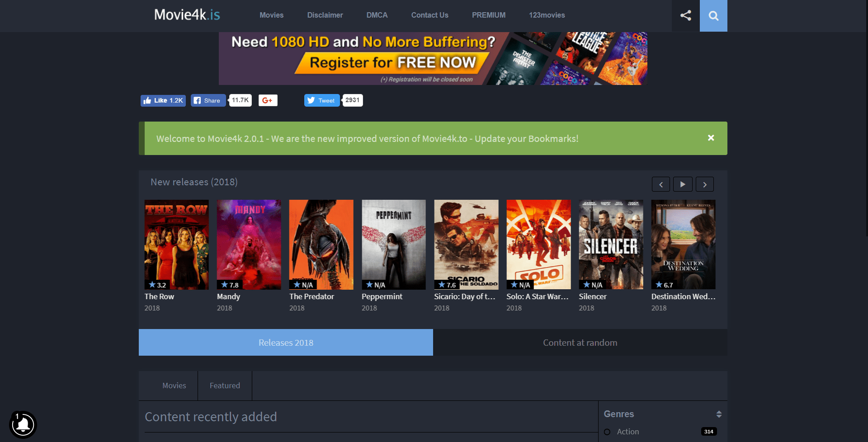
Task: Open the Silencer poster
Action: tap(611, 245)
